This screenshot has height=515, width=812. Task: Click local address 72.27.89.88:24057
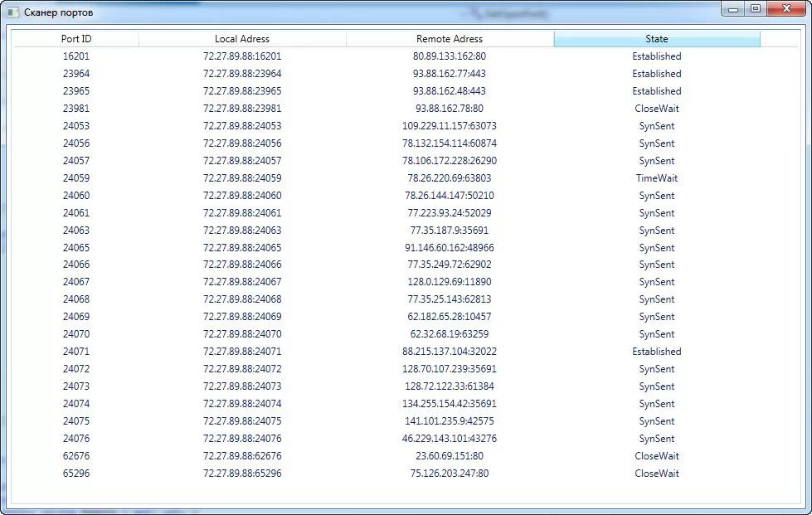(x=242, y=160)
